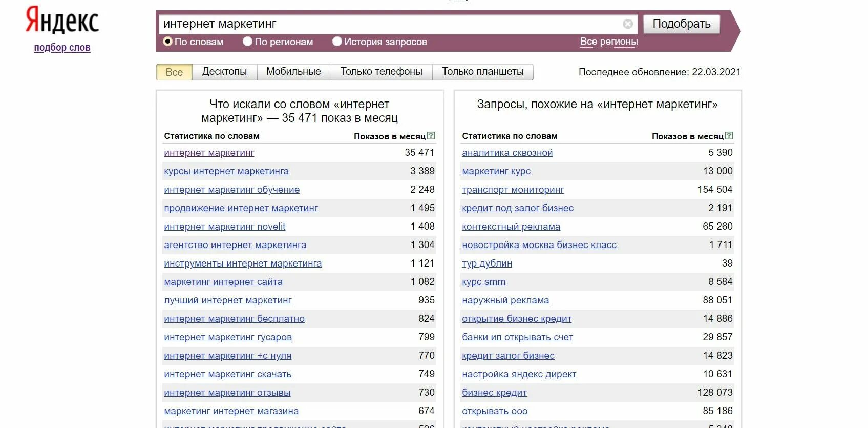Open интернет маркетинг скачать link
868x428 pixels.
pos(228,374)
